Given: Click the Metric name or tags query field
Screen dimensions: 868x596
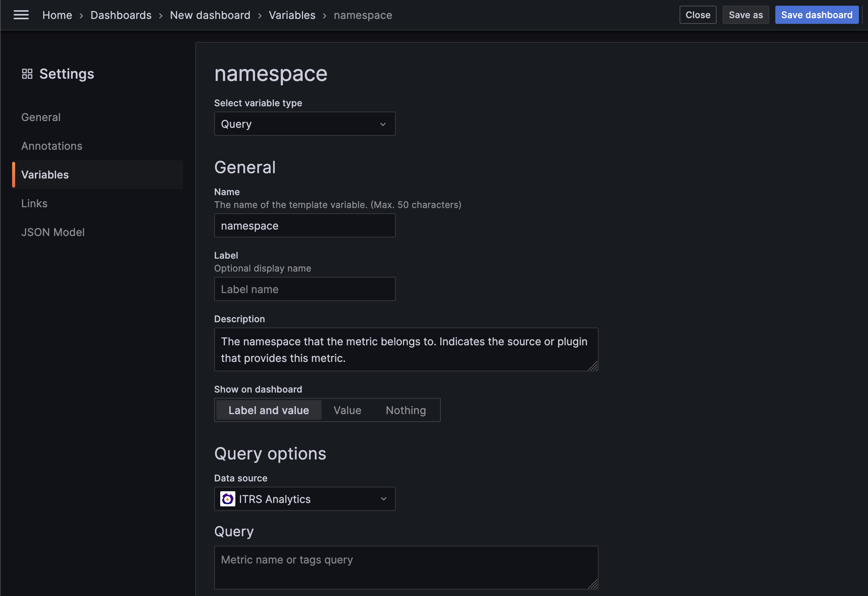Looking at the screenshot, I should 406,567.
